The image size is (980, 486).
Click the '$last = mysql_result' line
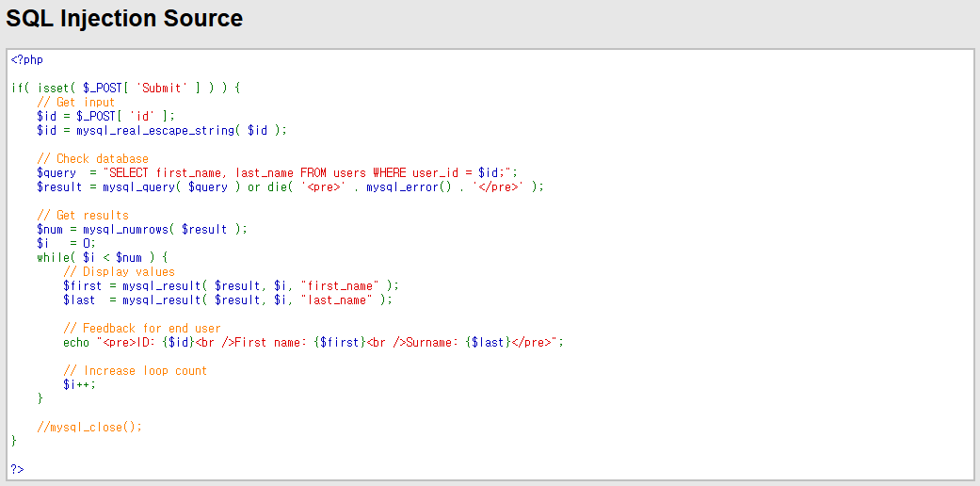pyautogui.click(x=228, y=300)
